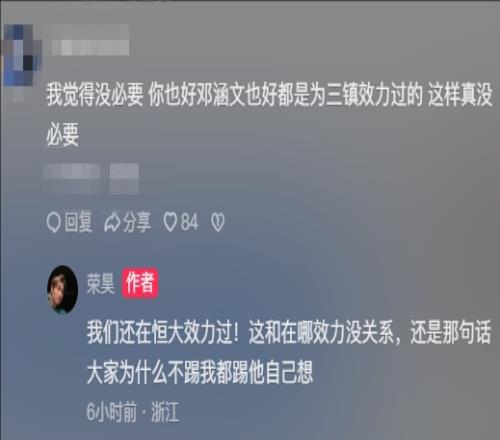Click the reply line 大家为什么不踢我都踢他自己想
Screen dimensions: 500x440
(200, 372)
